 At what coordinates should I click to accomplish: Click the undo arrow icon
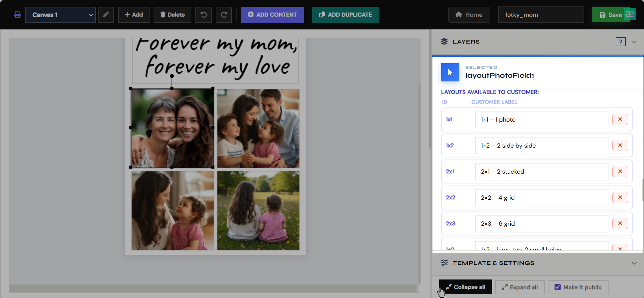(204, 15)
